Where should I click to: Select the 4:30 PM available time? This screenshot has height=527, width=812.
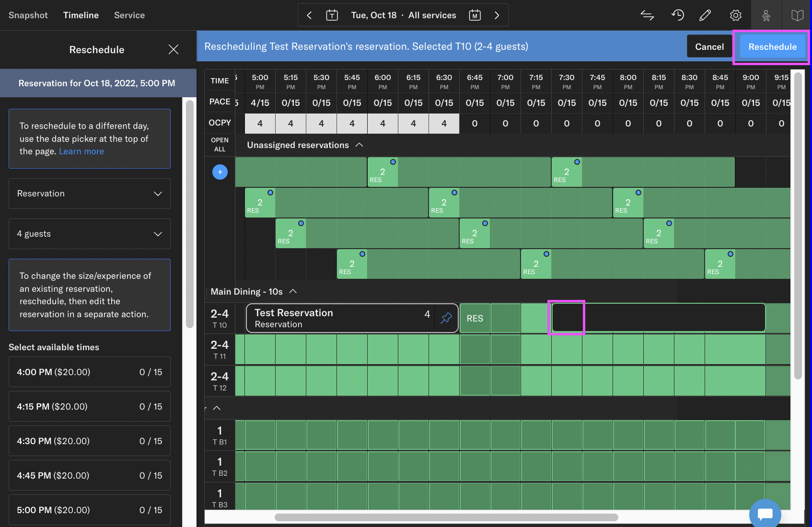(x=90, y=441)
